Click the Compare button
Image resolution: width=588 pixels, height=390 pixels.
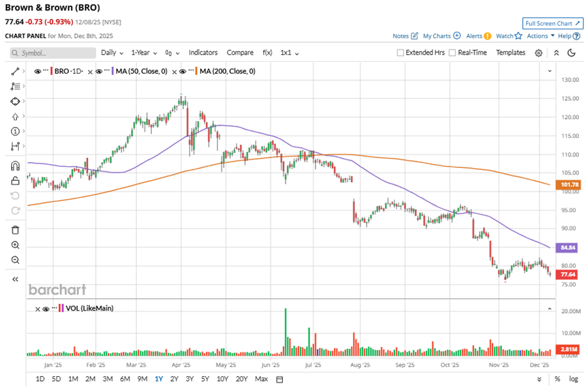[240, 53]
